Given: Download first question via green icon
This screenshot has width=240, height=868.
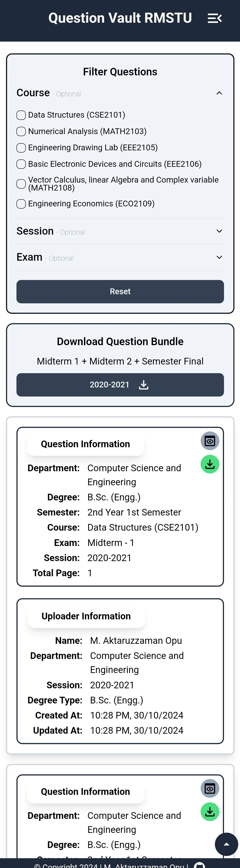Looking at the screenshot, I should [210, 464].
